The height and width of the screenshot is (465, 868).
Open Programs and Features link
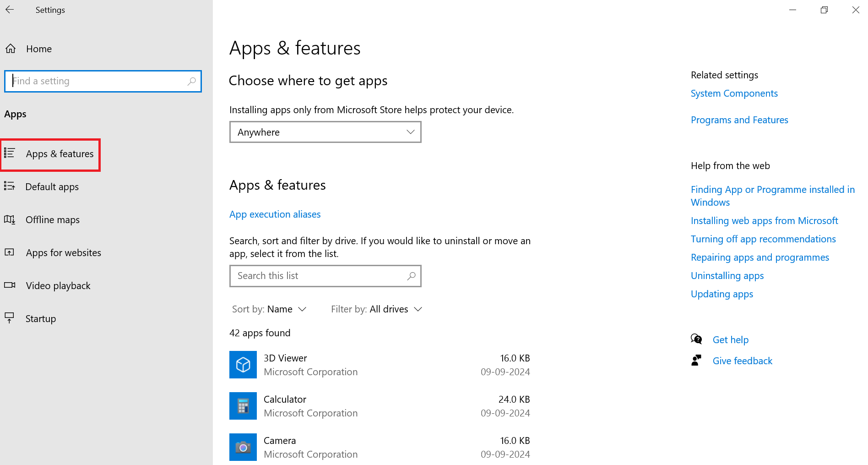[x=739, y=120]
